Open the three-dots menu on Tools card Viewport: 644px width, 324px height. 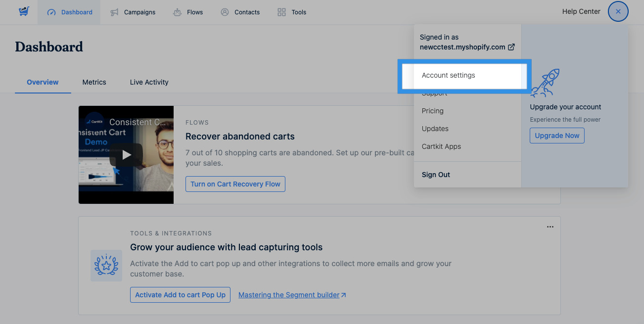click(x=550, y=227)
